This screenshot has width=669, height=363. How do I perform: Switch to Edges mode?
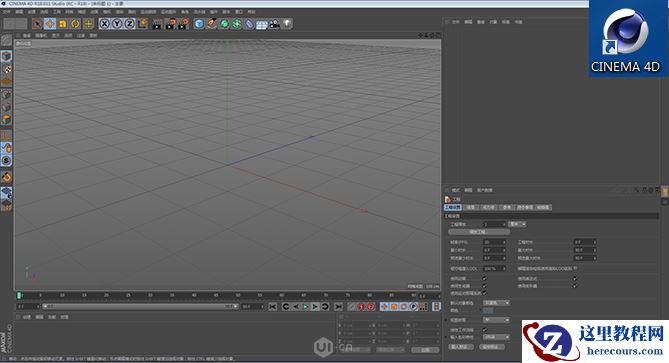pos(6,107)
